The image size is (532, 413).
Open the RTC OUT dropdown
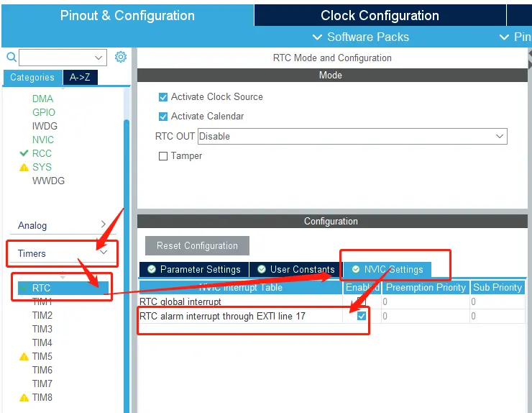click(352, 136)
